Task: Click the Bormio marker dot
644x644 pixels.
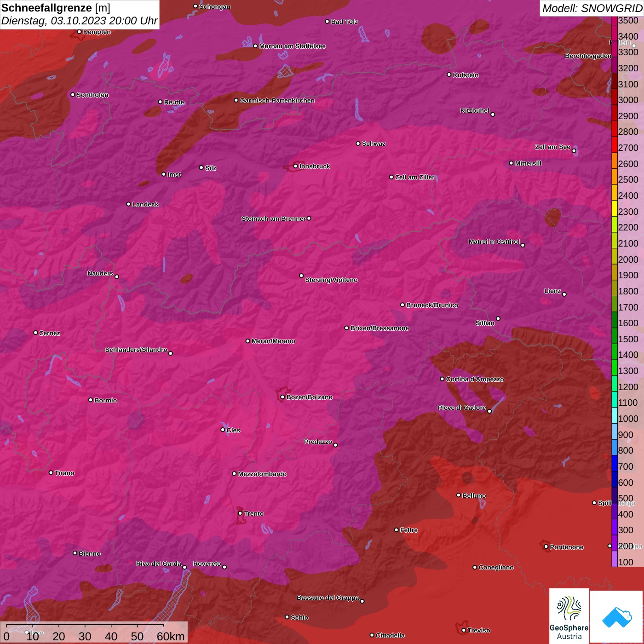Action: pos(91,400)
